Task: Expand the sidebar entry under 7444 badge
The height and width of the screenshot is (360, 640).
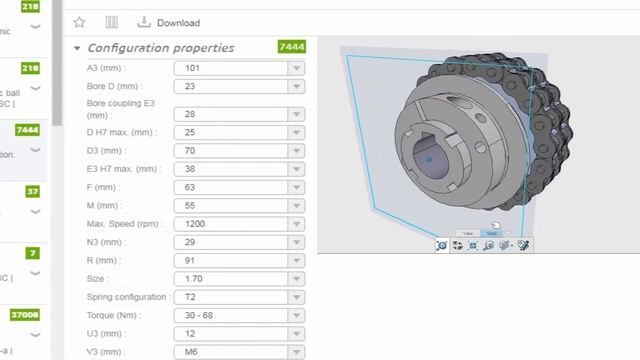Action: 36,150
